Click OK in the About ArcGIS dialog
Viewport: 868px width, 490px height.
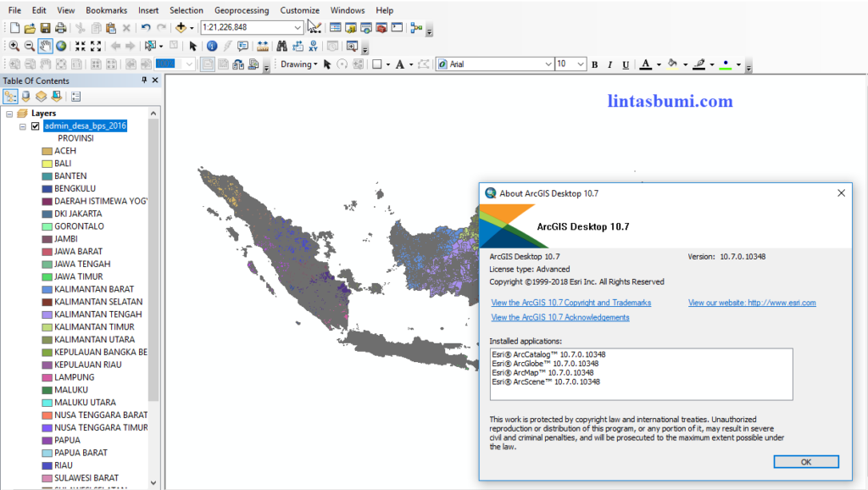(805, 461)
